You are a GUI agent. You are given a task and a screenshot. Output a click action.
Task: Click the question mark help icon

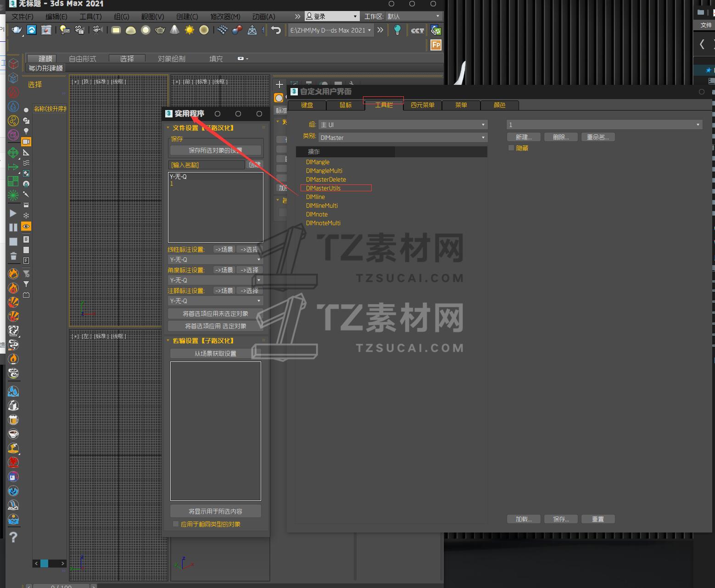[x=13, y=537]
